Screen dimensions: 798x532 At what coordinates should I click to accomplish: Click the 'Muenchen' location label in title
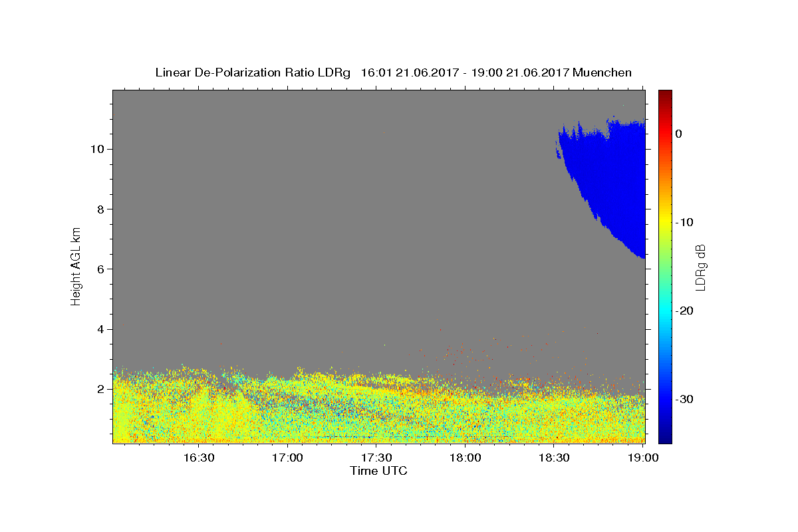click(x=602, y=72)
